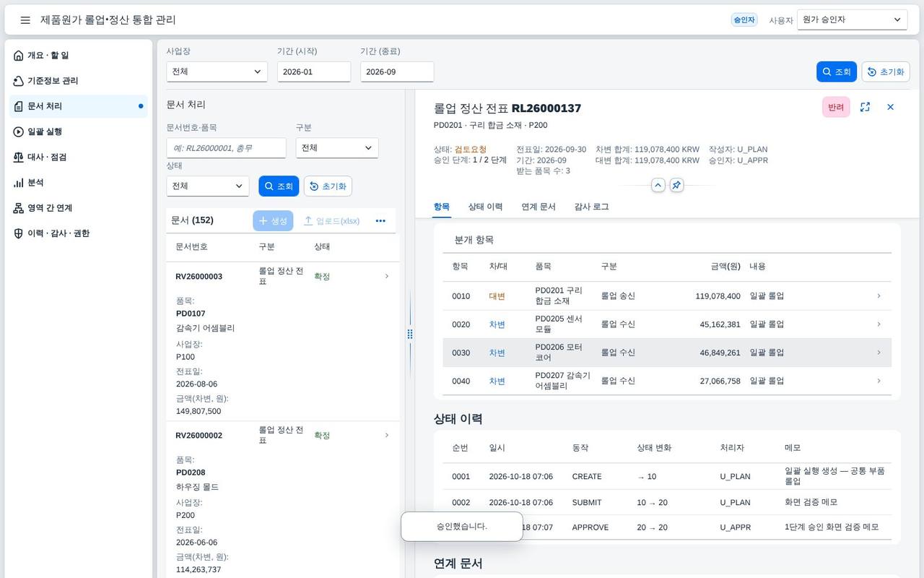Switch to the 상태 이력 tab
924x578 pixels.
pos(485,207)
